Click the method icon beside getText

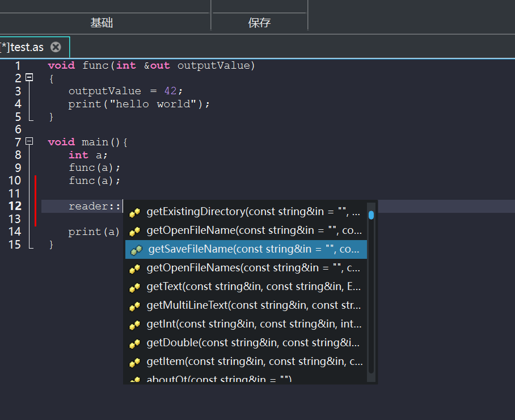134,288
